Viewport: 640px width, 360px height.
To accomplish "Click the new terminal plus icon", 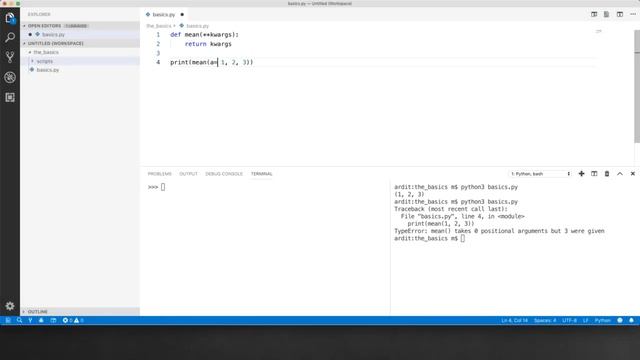I will (581, 173).
